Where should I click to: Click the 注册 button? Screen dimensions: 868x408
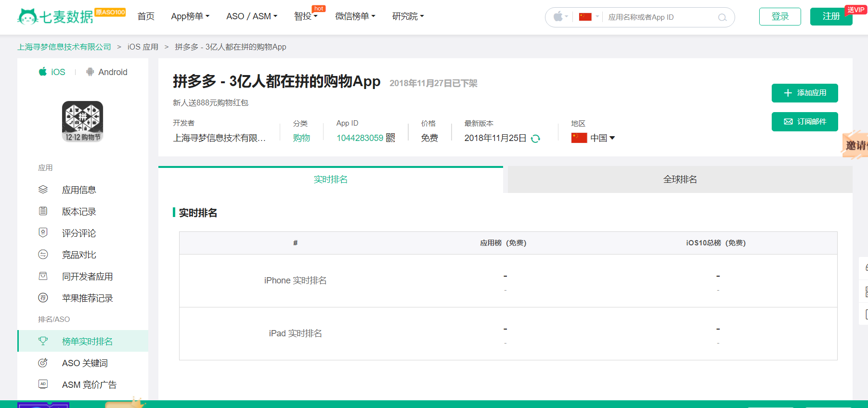tap(831, 16)
